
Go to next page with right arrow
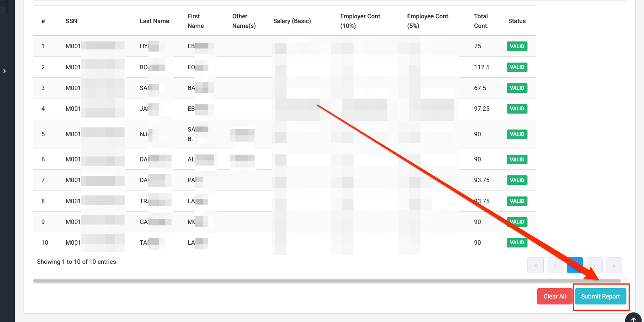594,265
